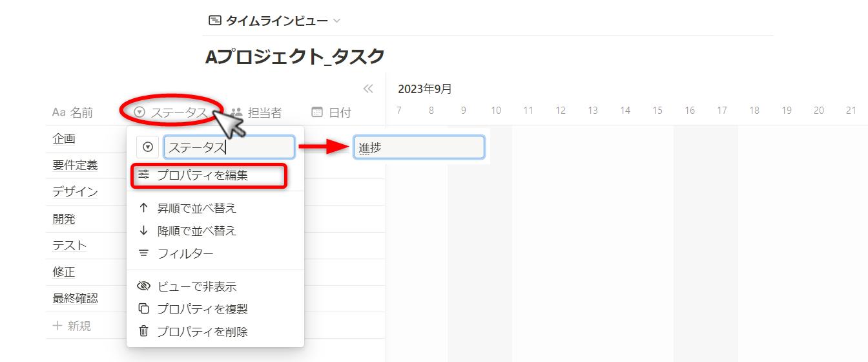868x362 pixels.
Task: Click the 進捗 text input field
Action: pos(419,147)
